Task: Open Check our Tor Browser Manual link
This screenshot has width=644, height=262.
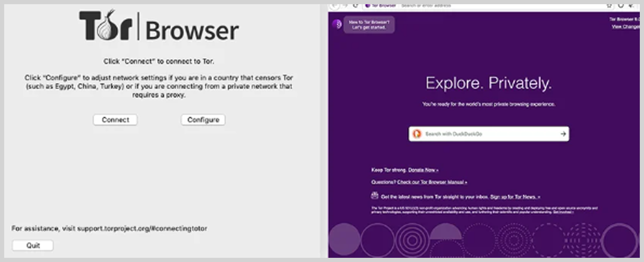Action: click(432, 182)
